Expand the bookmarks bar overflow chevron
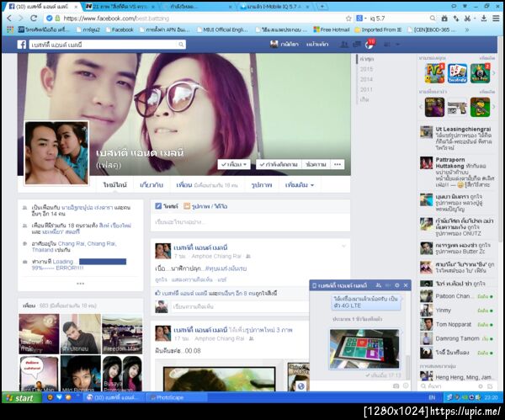505x420 pixels. tap(467, 29)
